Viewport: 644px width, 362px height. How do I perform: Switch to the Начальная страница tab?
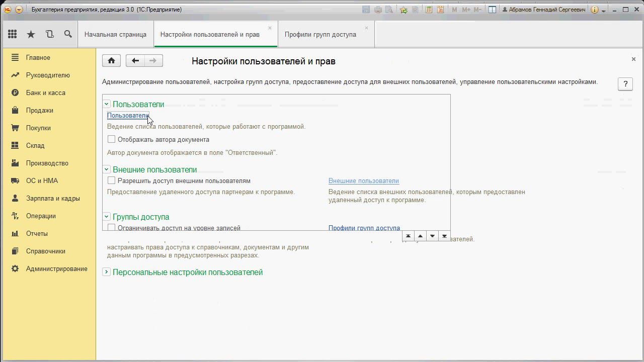pos(115,34)
